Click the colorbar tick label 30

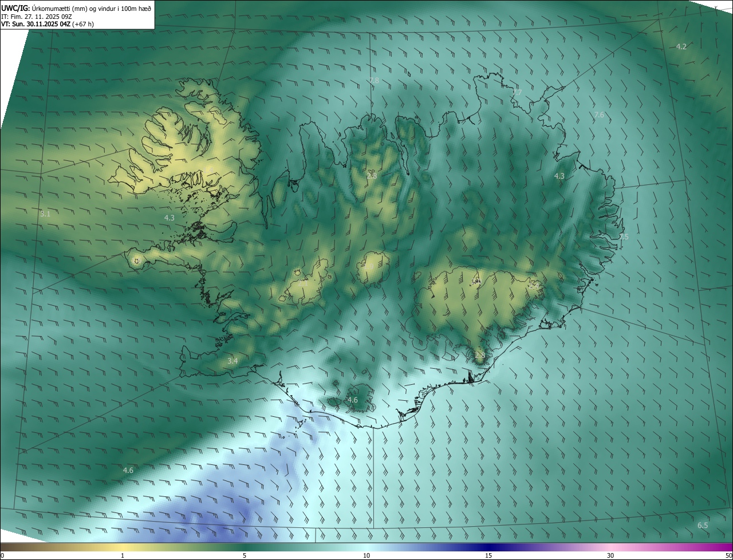pos(610,555)
